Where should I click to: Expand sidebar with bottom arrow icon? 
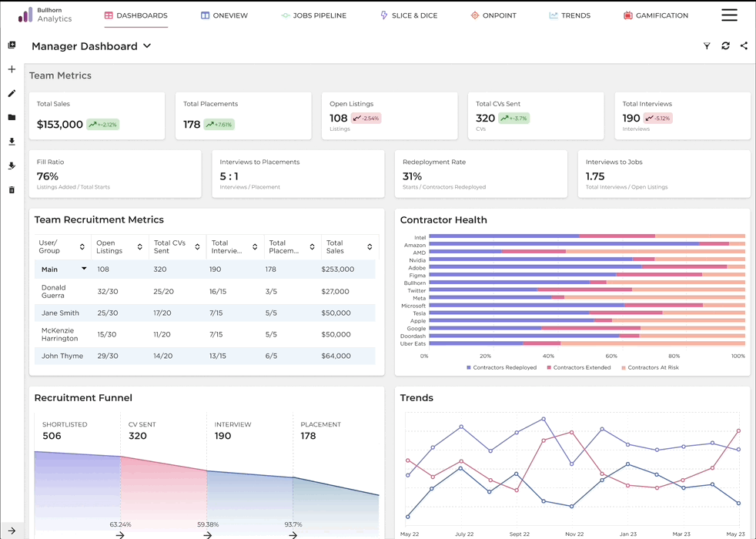click(x=12, y=531)
